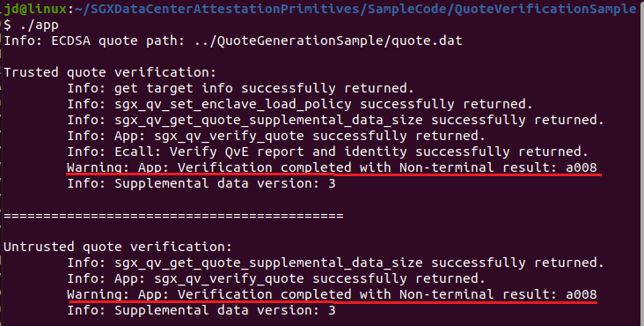Click the first a008 result code
This screenshot has width=644, height=326.
pos(582,167)
